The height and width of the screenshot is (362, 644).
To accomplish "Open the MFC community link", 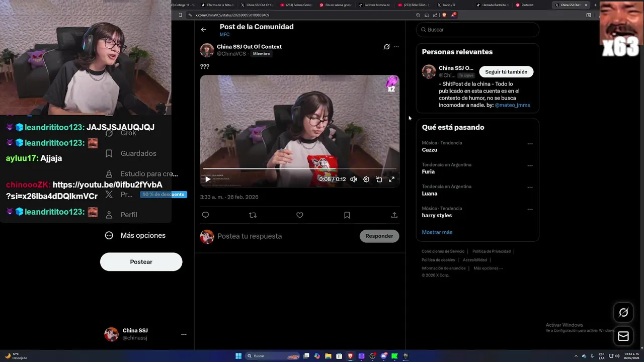I will [224, 35].
